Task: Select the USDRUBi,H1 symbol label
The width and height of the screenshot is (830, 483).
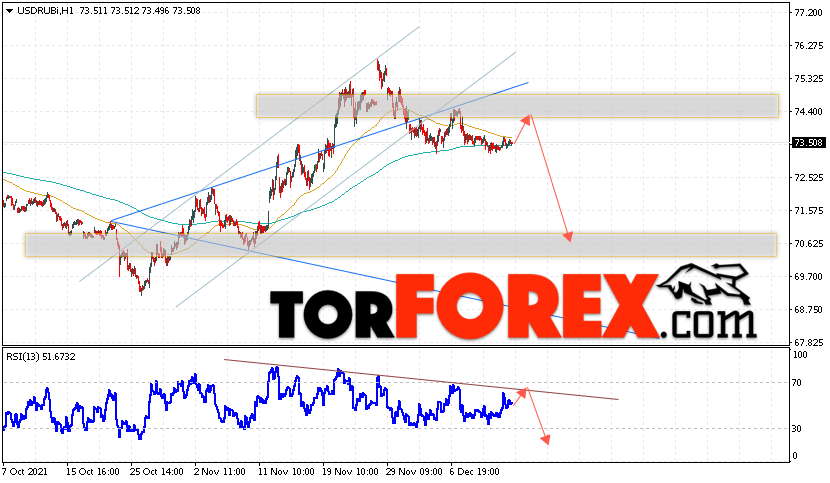Action: (46, 11)
